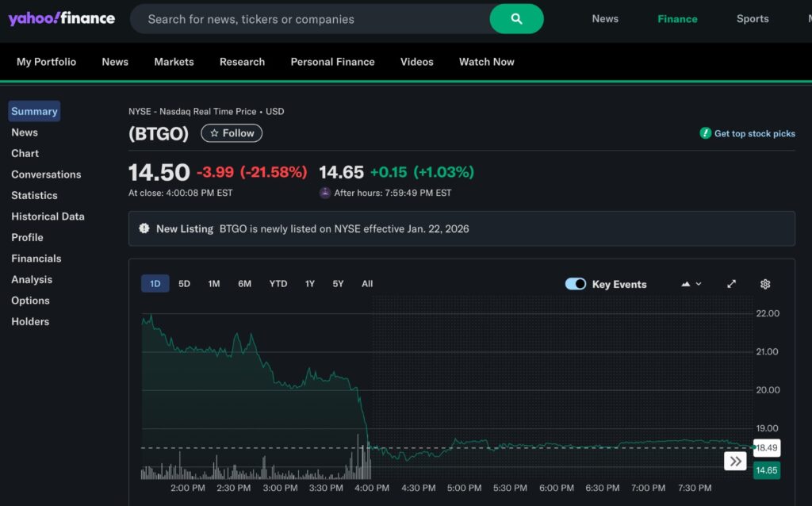This screenshot has height=506, width=812.
Task: Toggle the Key Events switch off
Action: click(576, 283)
